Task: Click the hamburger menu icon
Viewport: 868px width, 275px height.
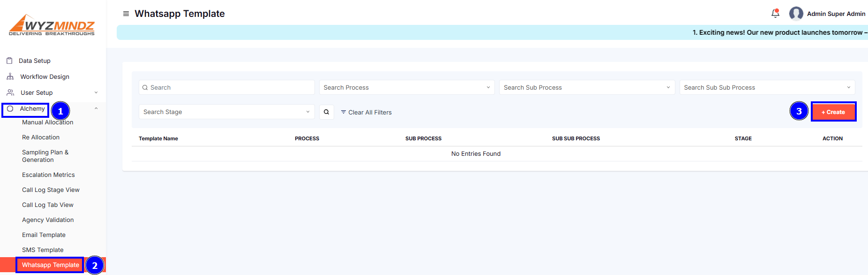Action: point(126,14)
